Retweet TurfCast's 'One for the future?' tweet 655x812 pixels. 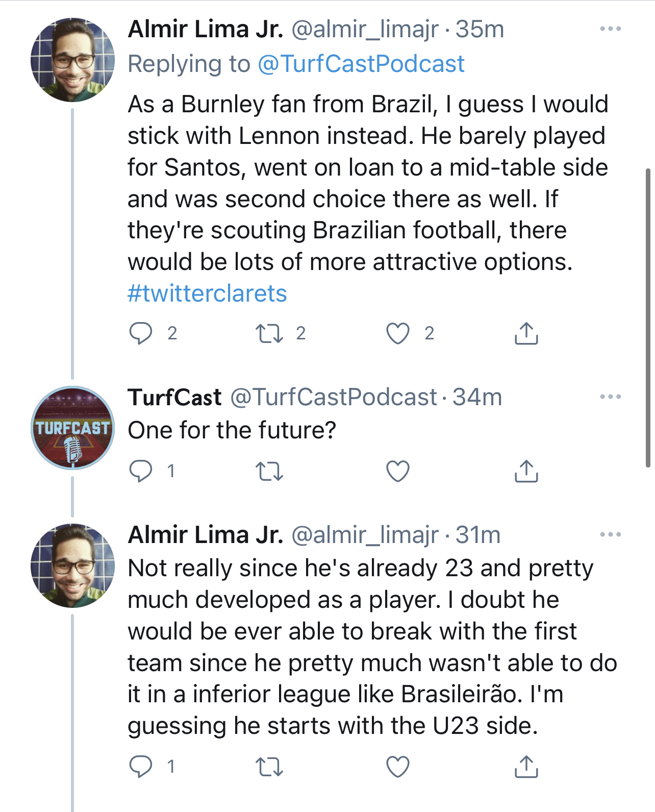[x=269, y=471]
